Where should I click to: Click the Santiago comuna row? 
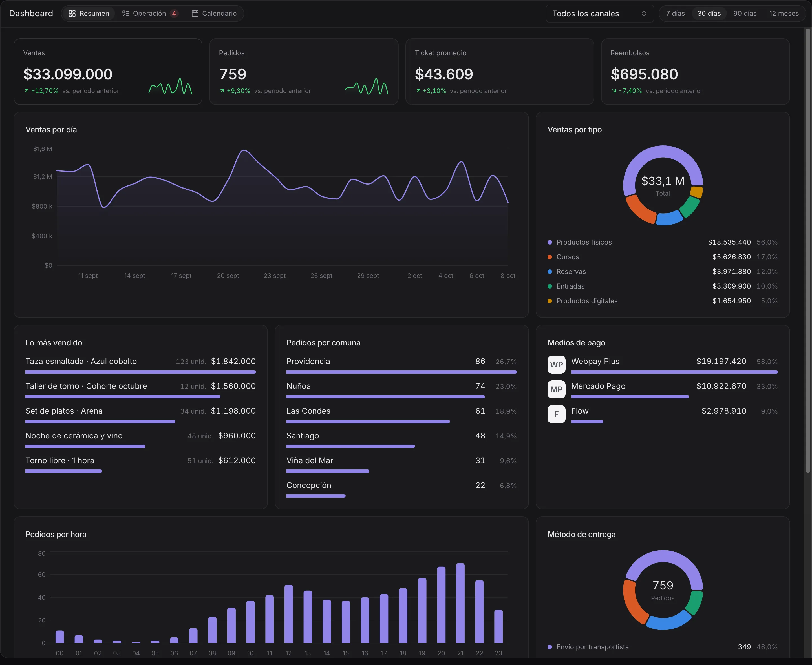coord(401,440)
